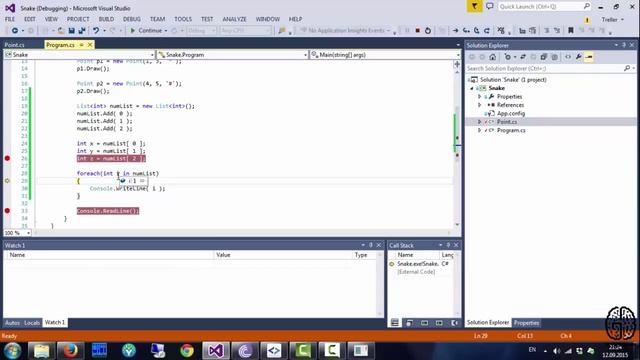The image size is (640, 360).
Task: Click the bookmark icon in the toolbar
Action: coord(571,31)
